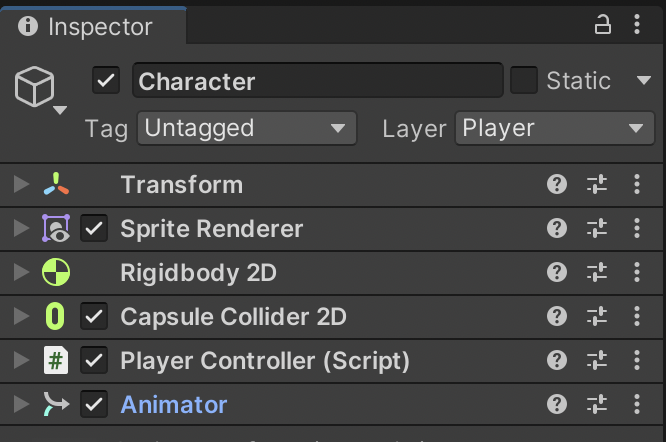
Task: Open the Inspector panel kebab menu
Action: click(x=637, y=26)
